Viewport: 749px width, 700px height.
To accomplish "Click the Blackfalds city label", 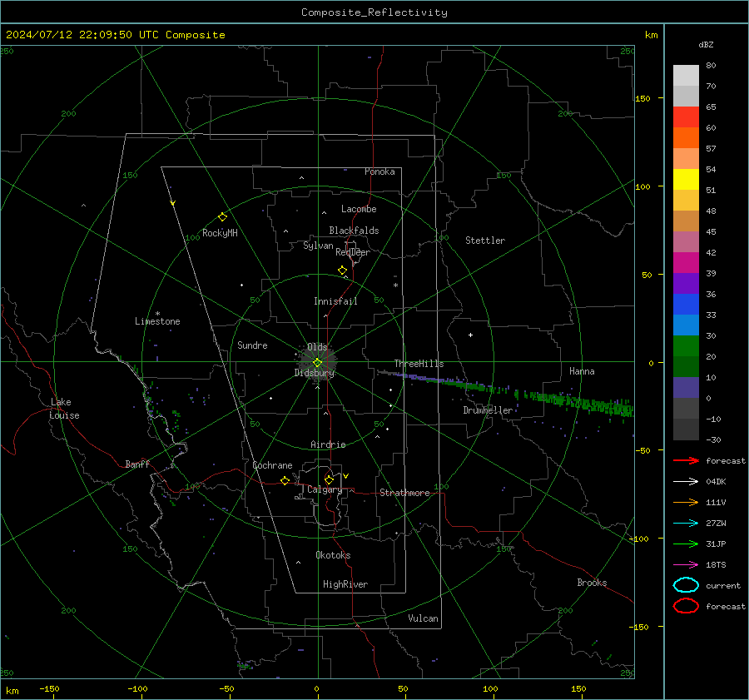I will [x=354, y=231].
